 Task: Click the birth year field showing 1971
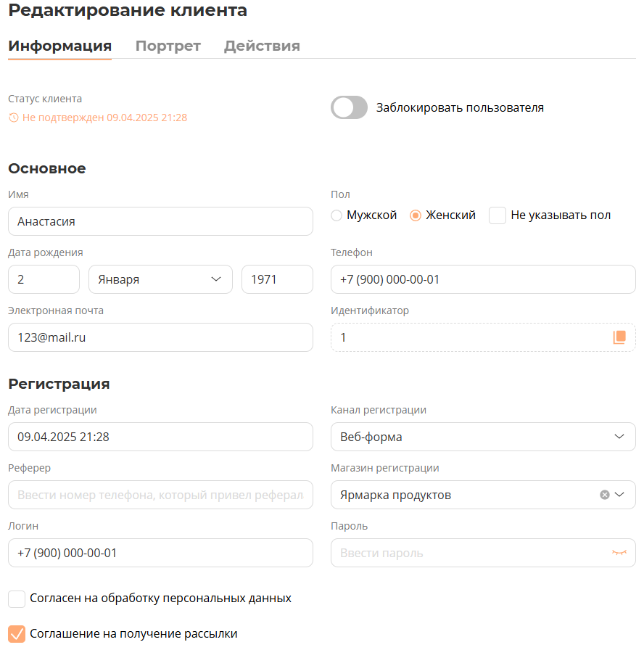click(277, 279)
